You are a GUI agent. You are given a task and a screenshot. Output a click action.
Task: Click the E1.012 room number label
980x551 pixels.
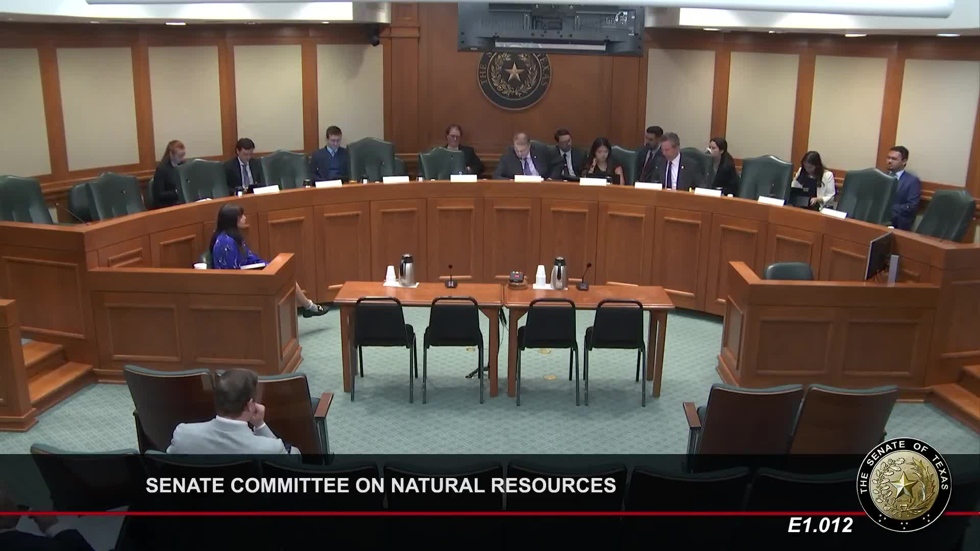tap(820, 525)
